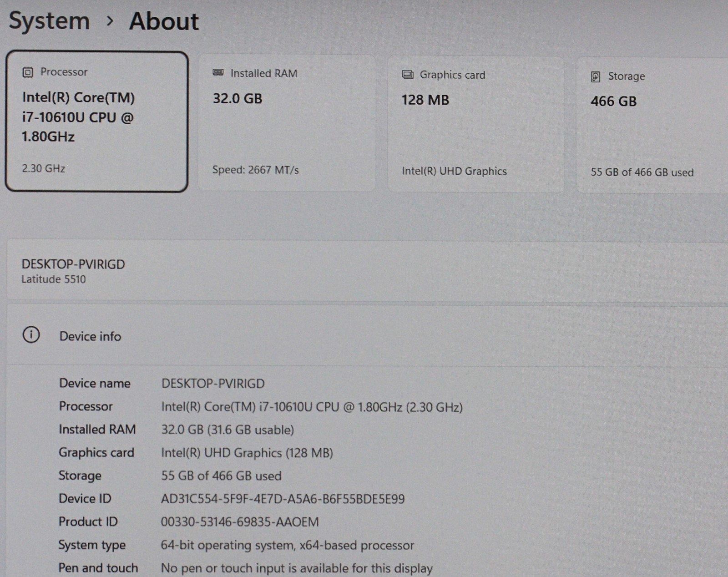Click the Storage drive icon
Viewport: 728px width, 577px height.
(x=595, y=76)
